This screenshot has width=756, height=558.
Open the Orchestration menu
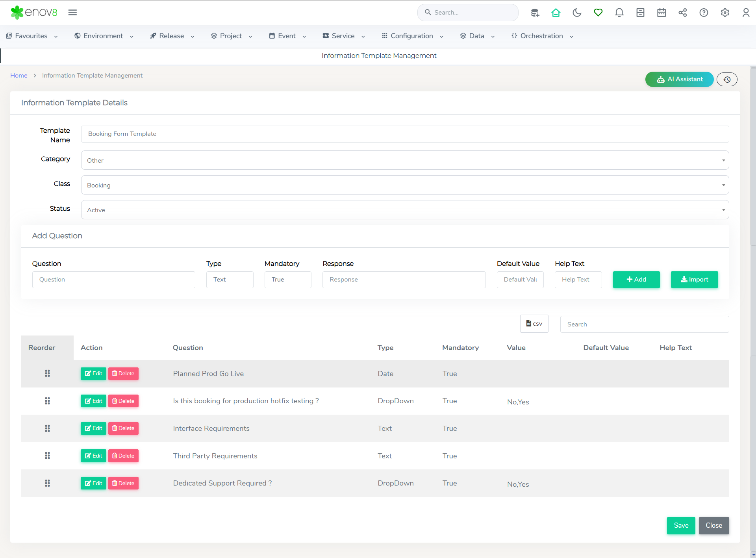point(542,36)
